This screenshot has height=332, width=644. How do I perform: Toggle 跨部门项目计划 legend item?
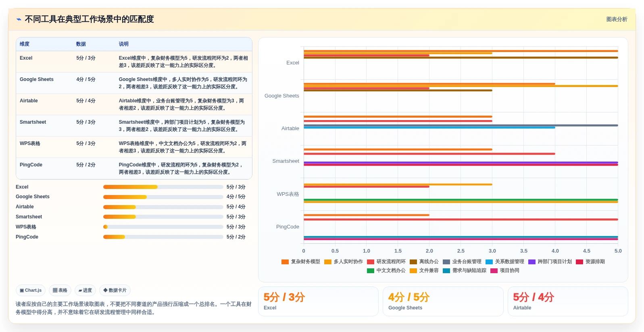pyautogui.click(x=550, y=262)
